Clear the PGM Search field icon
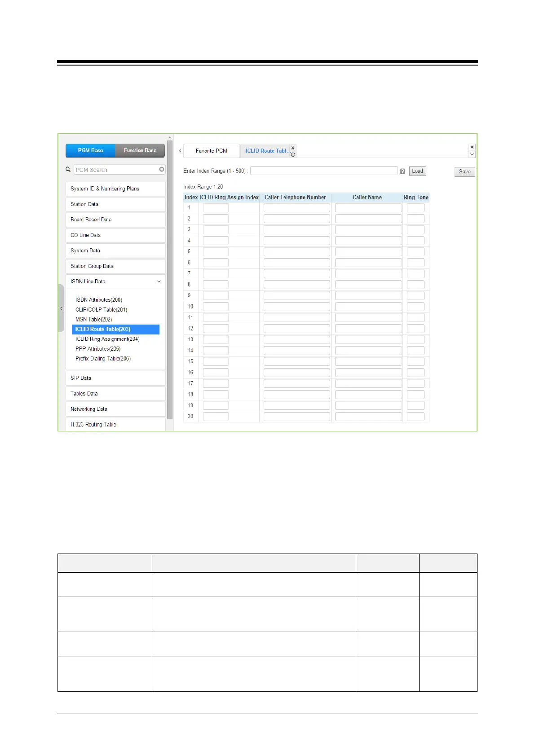The image size is (535, 756). 162,169
